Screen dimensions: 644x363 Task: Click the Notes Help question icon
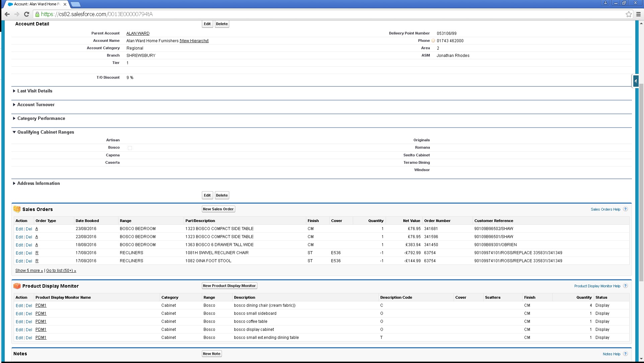point(625,354)
